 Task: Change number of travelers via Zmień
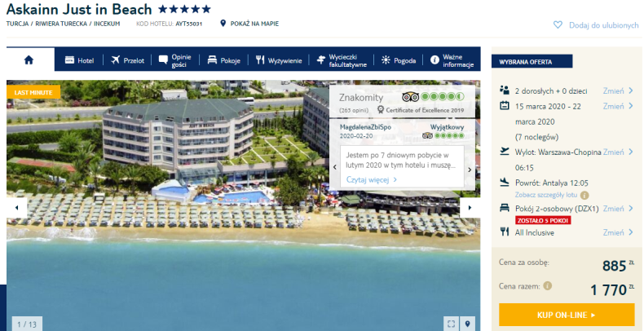pyautogui.click(x=618, y=90)
